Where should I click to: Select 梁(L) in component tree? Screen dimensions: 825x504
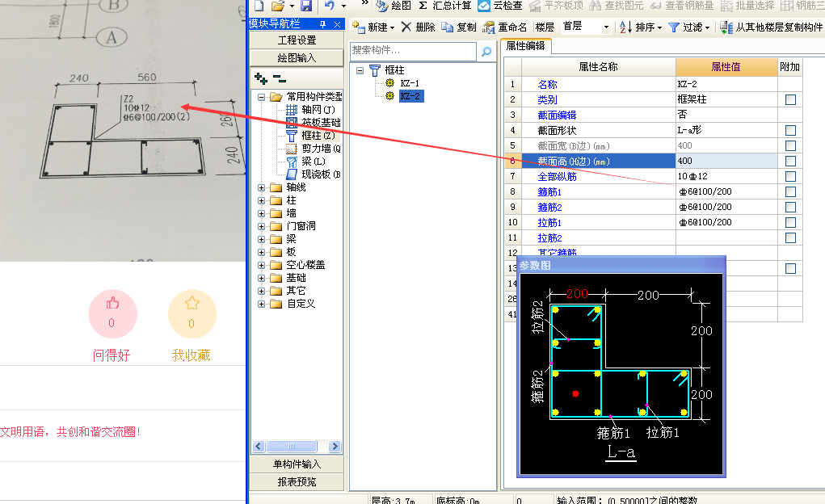coord(306,161)
